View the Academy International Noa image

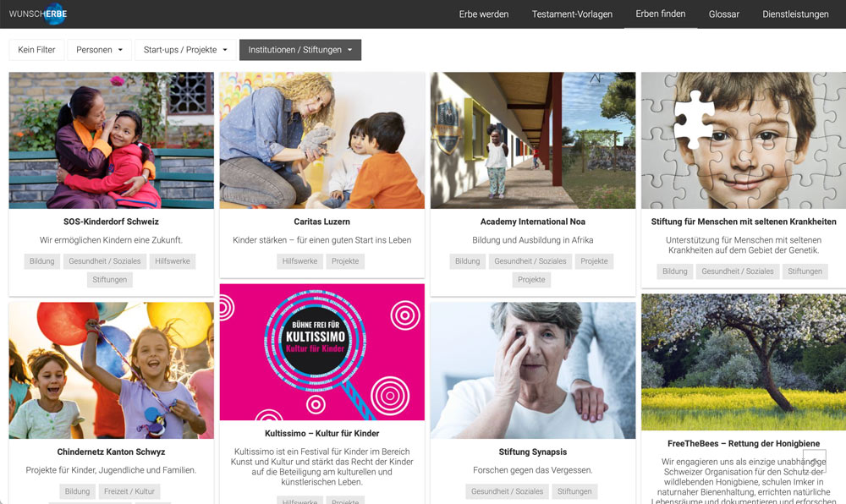(x=533, y=140)
